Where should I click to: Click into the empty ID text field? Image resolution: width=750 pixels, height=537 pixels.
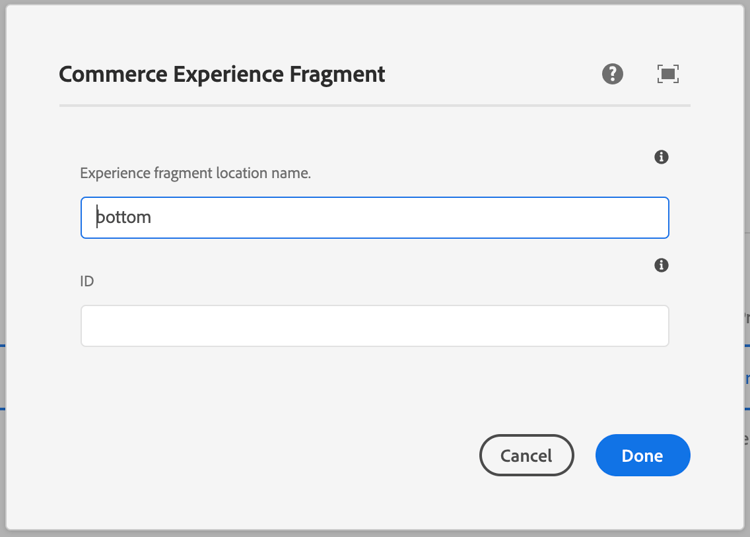click(374, 326)
